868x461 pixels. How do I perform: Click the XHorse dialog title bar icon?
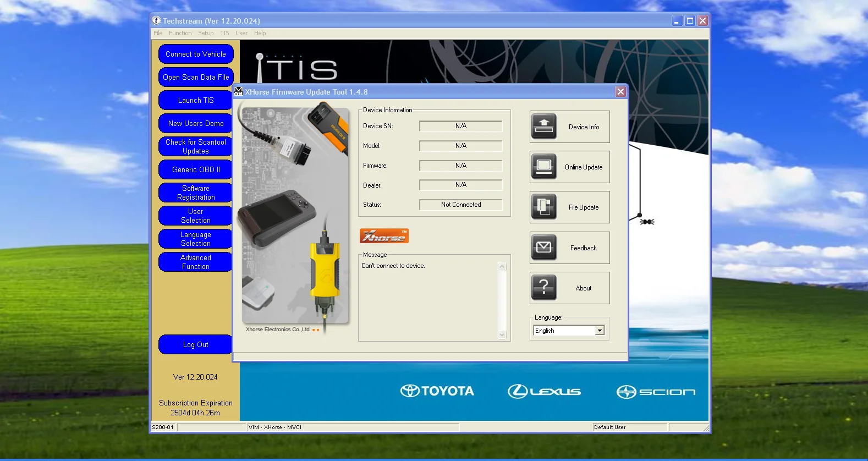click(x=239, y=92)
